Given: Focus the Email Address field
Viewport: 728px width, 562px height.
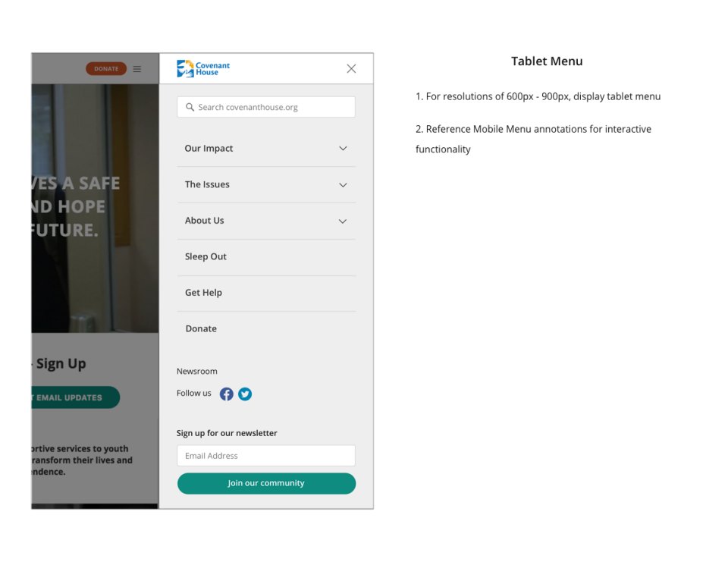Looking at the screenshot, I should (266, 456).
